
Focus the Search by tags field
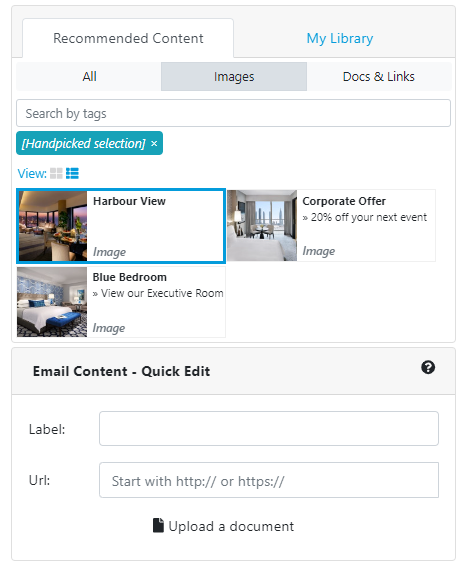coord(233,113)
